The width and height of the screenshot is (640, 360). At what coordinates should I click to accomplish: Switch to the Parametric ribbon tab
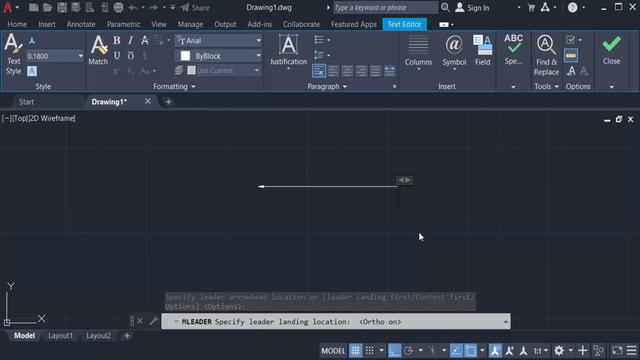click(x=123, y=24)
